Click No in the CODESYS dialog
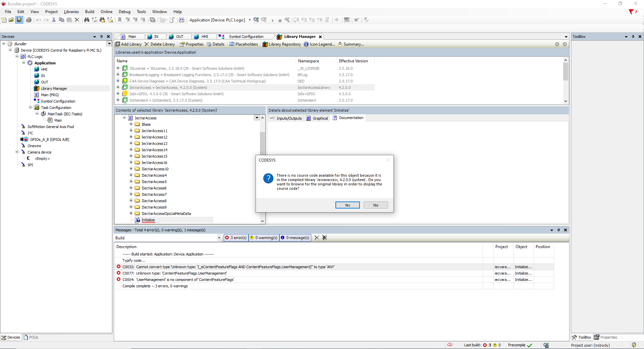 376,205
